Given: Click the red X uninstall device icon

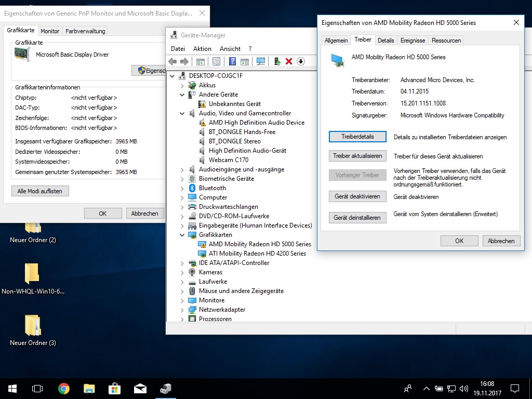Looking at the screenshot, I should (x=289, y=61).
